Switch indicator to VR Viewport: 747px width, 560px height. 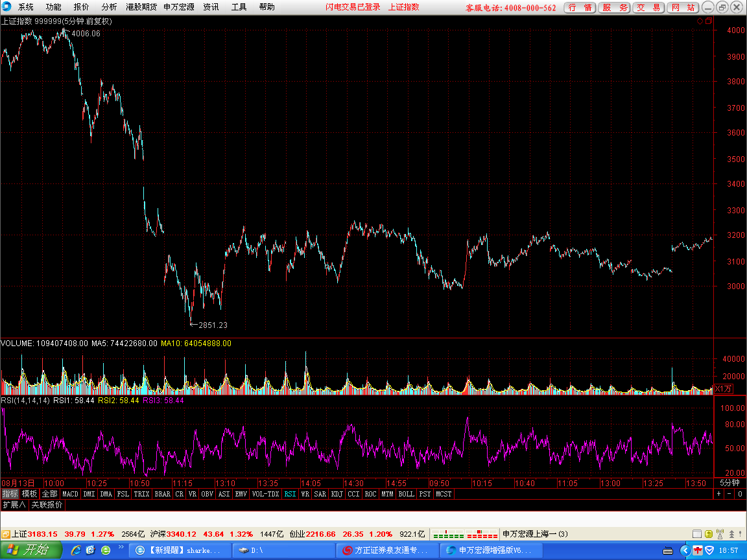(192, 494)
